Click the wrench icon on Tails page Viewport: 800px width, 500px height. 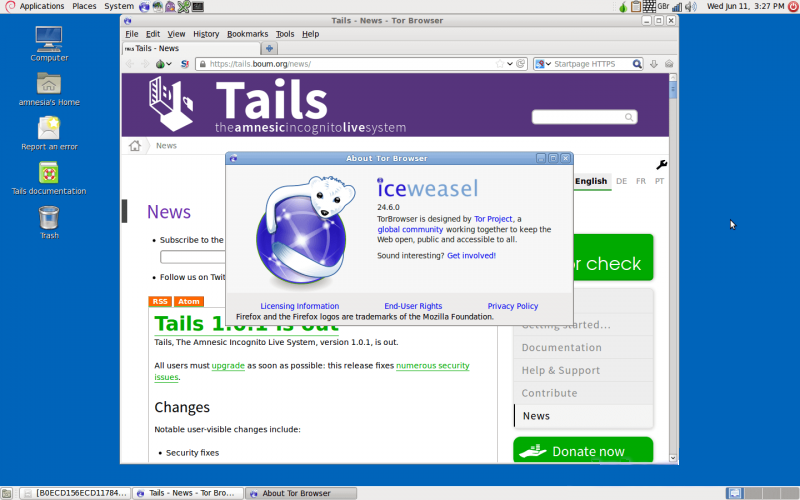pos(662,164)
